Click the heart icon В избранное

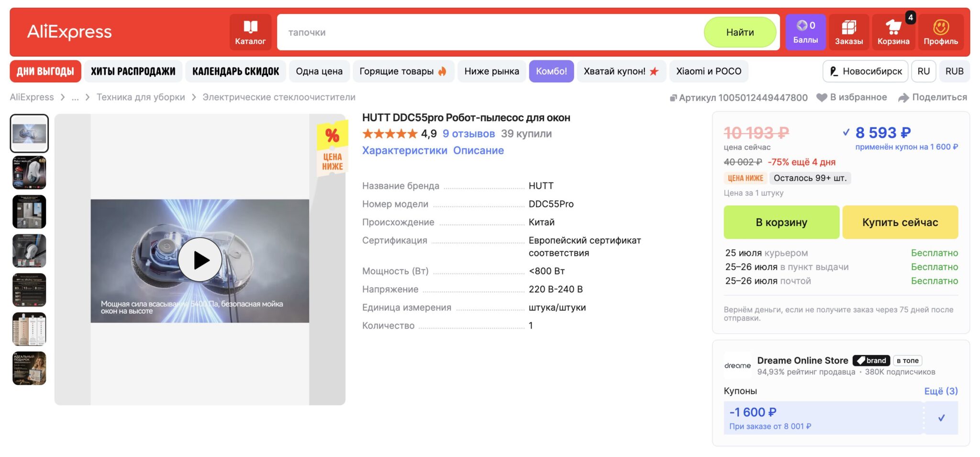[822, 98]
